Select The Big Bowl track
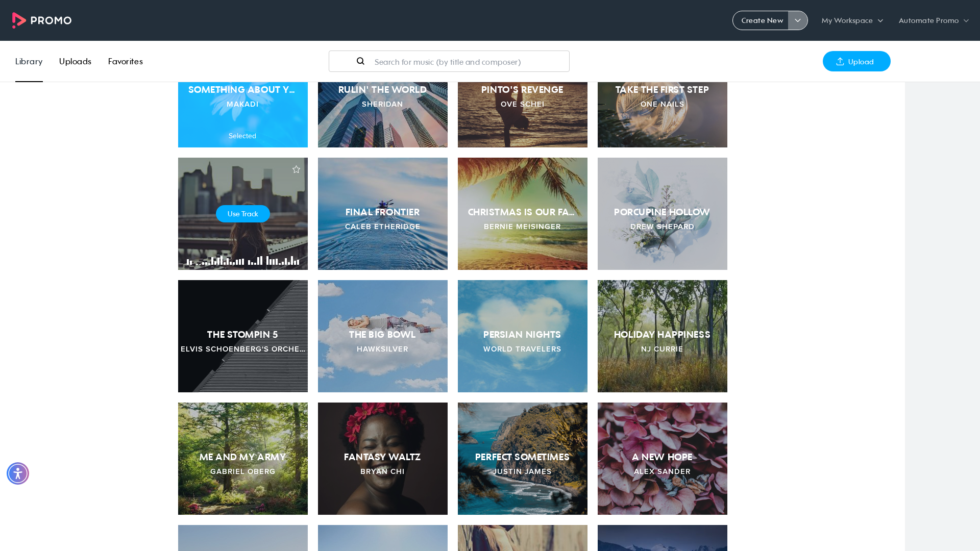The width and height of the screenshot is (980, 551). 383,336
